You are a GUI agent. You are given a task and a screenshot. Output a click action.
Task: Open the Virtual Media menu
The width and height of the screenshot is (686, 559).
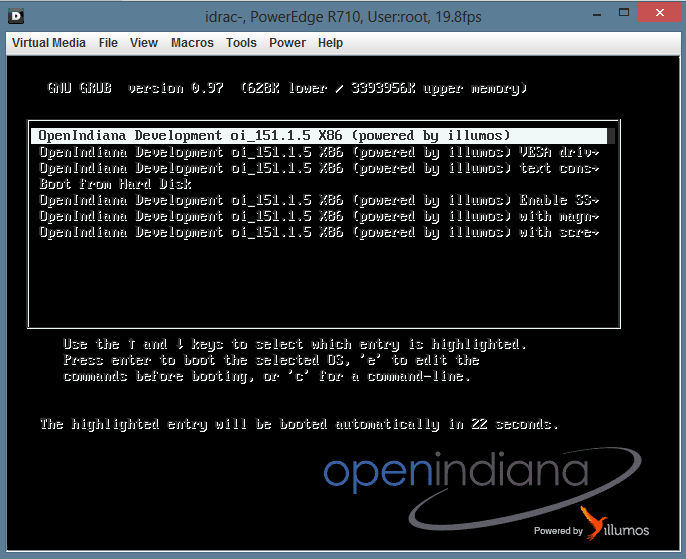[x=49, y=43]
